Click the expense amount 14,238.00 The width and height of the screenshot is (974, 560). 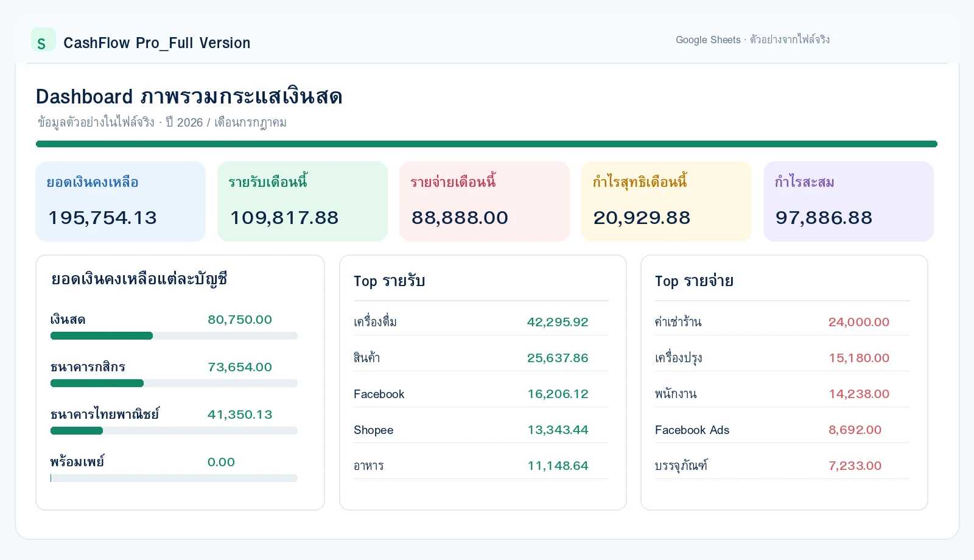pyautogui.click(x=859, y=394)
